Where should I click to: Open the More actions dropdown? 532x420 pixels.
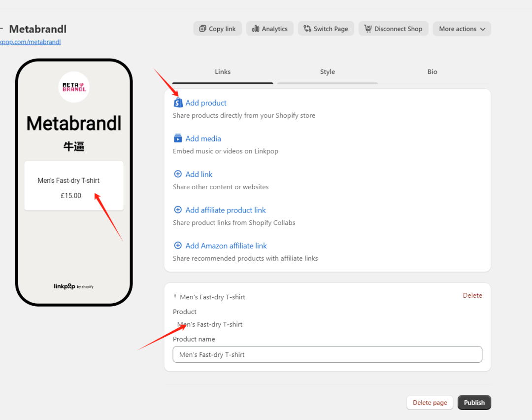click(462, 29)
